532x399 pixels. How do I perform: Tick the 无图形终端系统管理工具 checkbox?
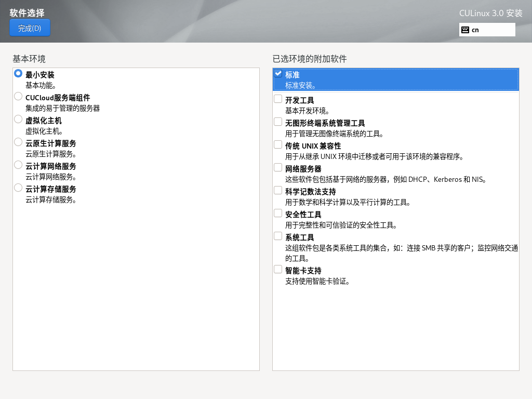tap(278, 122)
